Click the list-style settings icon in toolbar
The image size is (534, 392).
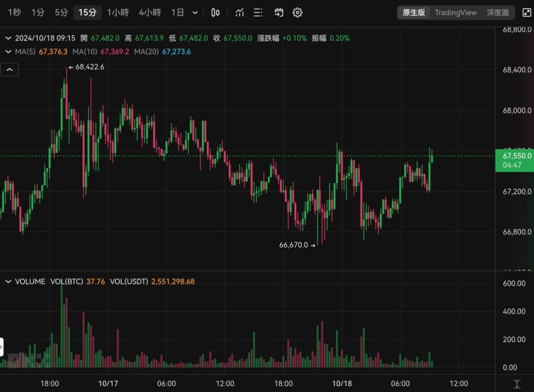pyautogui.click(x=258, y=13)
